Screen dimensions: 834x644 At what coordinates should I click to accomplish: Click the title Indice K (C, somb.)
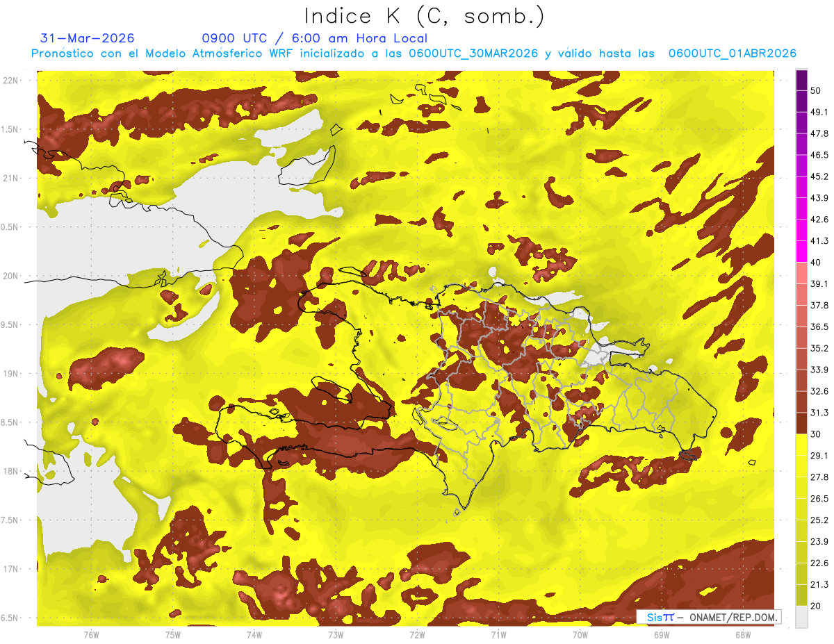click(x=424, y=16)
